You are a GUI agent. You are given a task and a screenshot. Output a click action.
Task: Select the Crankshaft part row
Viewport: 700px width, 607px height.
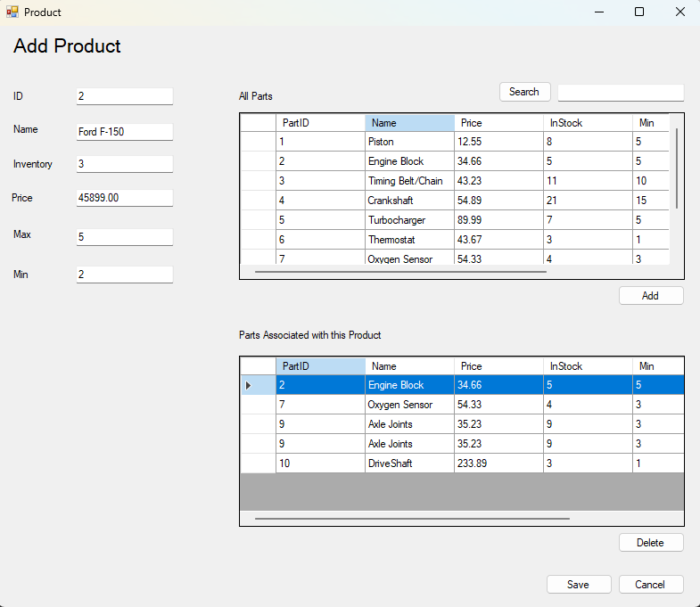pos(455,201)
